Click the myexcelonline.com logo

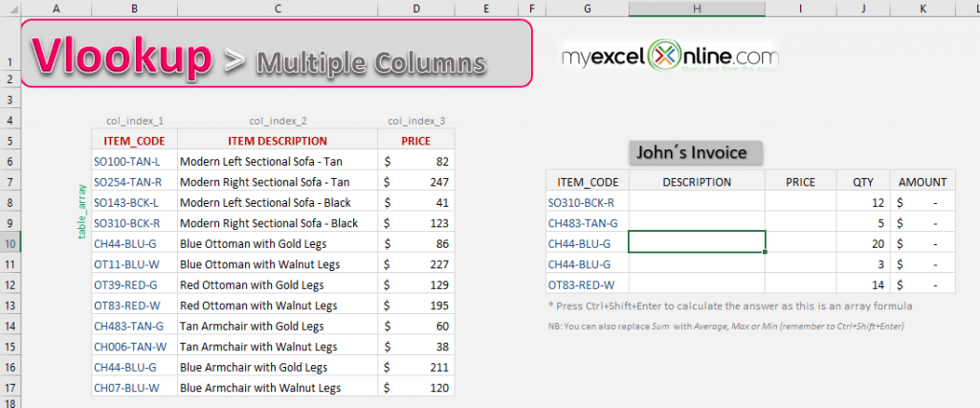point(669,58)
